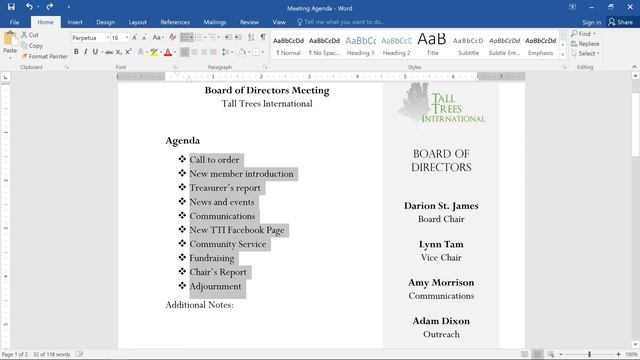Viewport: 640px width, 360px height.
Task: Open the File tab
Action: (14, 22)
